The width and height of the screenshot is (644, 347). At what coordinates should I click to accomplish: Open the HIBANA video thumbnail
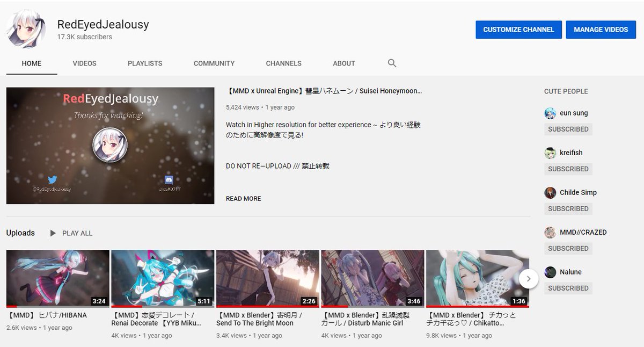click(x=58, y=279)
